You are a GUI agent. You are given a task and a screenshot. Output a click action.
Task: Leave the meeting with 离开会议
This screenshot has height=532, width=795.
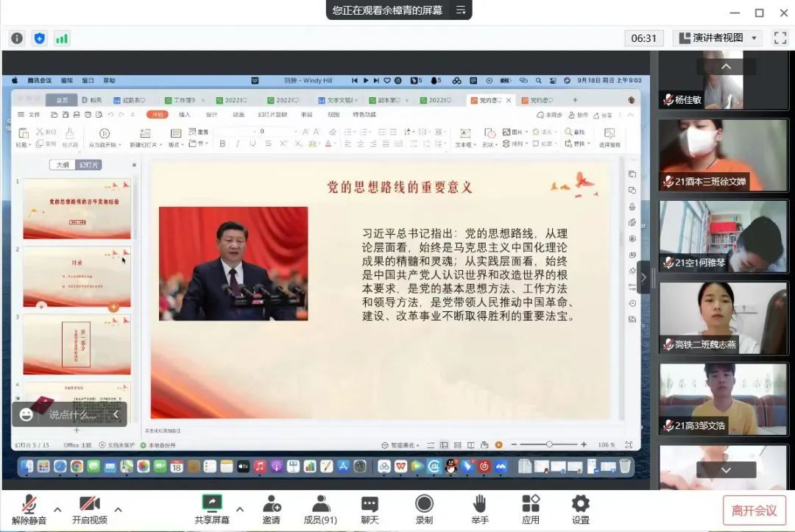click(754, 510)
